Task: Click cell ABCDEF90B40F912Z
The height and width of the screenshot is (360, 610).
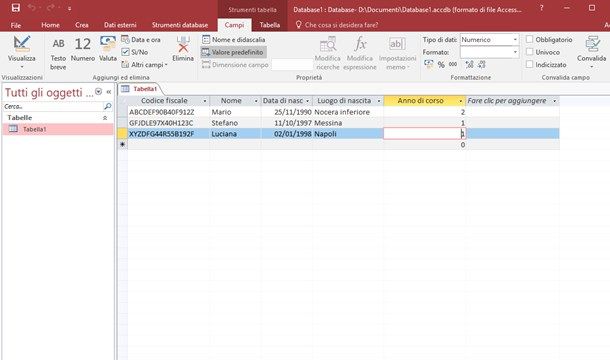Action: (169, 112)
